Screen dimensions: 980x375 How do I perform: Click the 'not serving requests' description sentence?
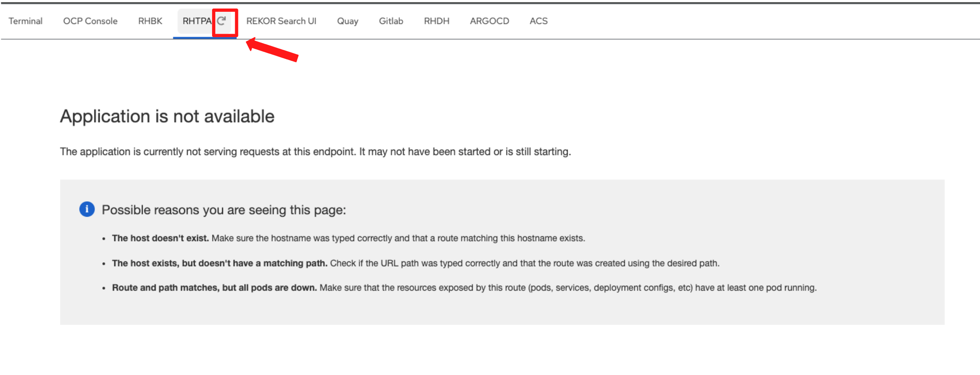[315, 152]
